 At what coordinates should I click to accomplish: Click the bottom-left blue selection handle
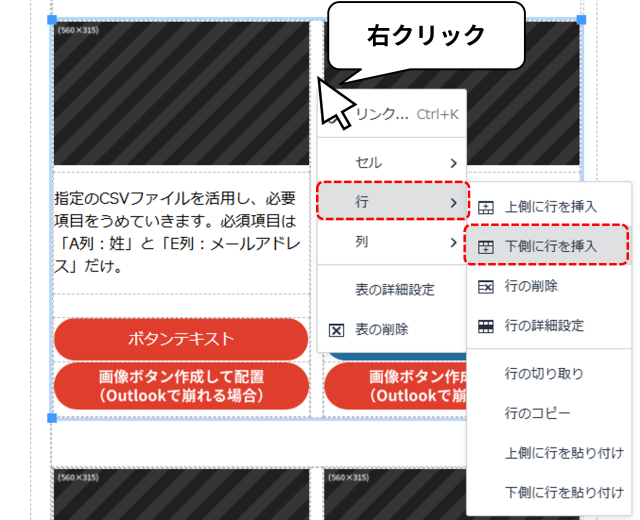(x=52, y=418)
